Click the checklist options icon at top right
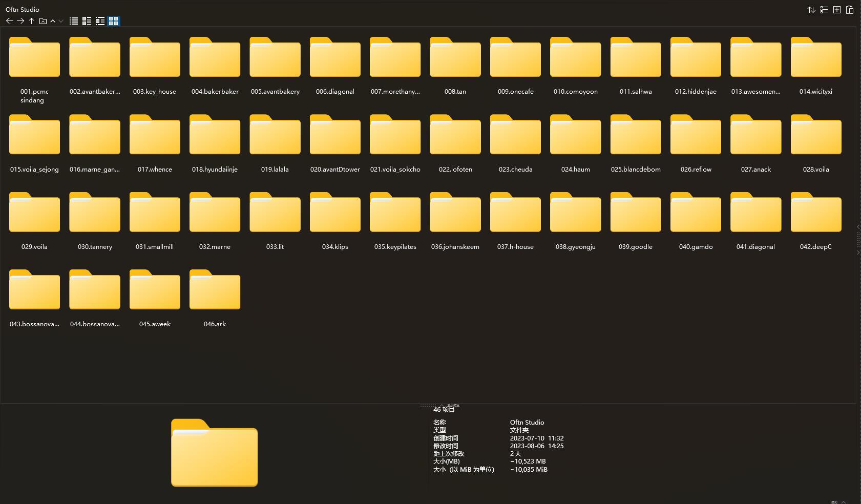 tap(824, 10)
